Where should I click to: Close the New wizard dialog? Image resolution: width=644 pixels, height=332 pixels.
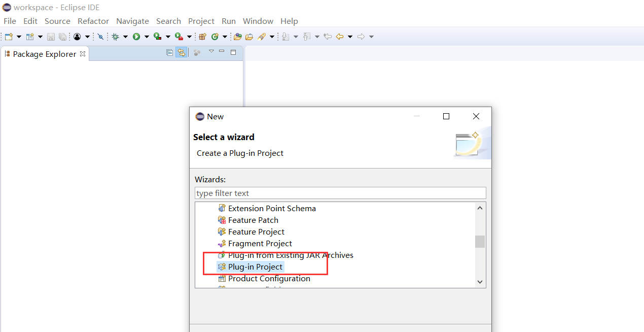(476, 116)
